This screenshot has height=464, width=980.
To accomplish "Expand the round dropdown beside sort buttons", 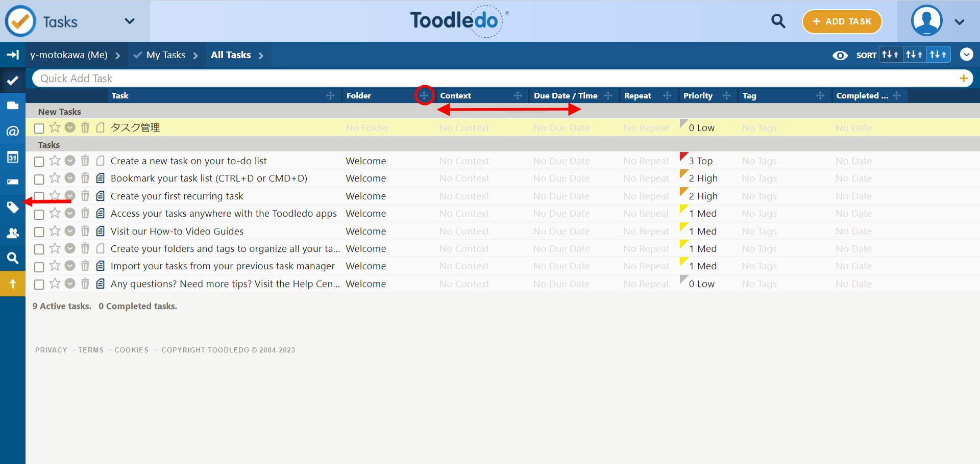I will click(x=966, y=55).
